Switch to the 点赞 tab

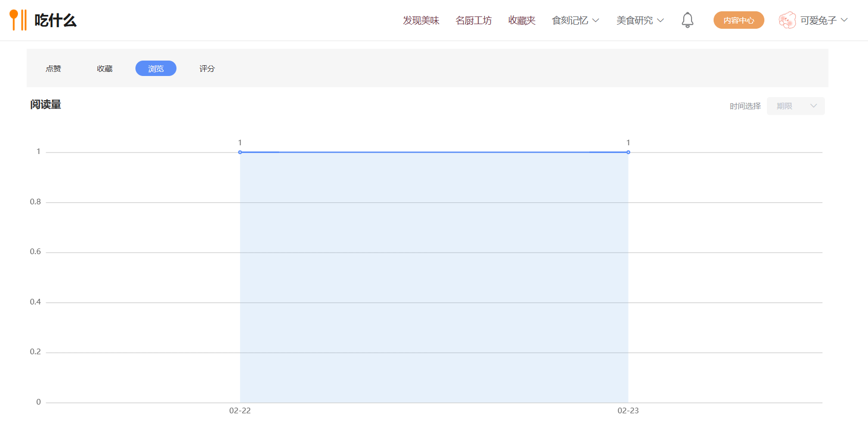click(53, 68)
